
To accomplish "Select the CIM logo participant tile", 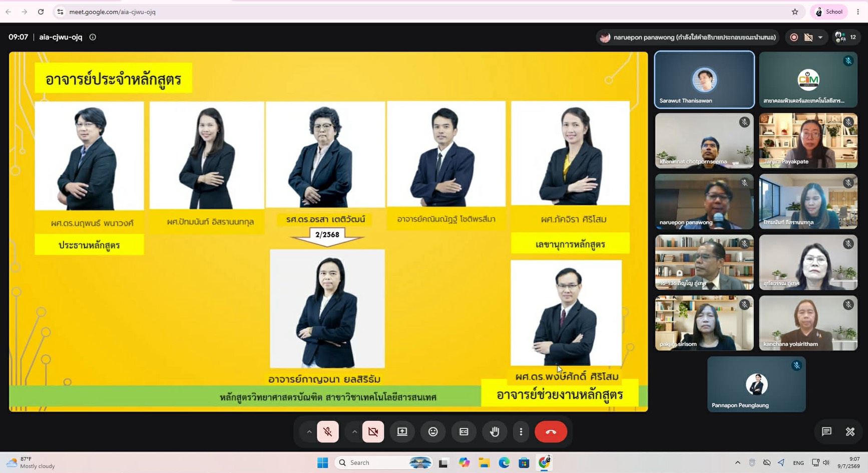I will [x=808, y=79].
